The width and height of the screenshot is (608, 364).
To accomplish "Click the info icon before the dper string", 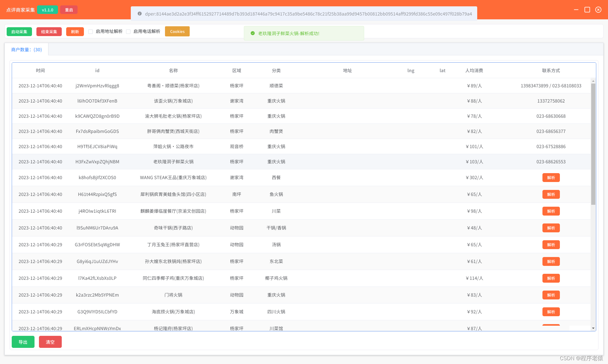I will (139, 14).
